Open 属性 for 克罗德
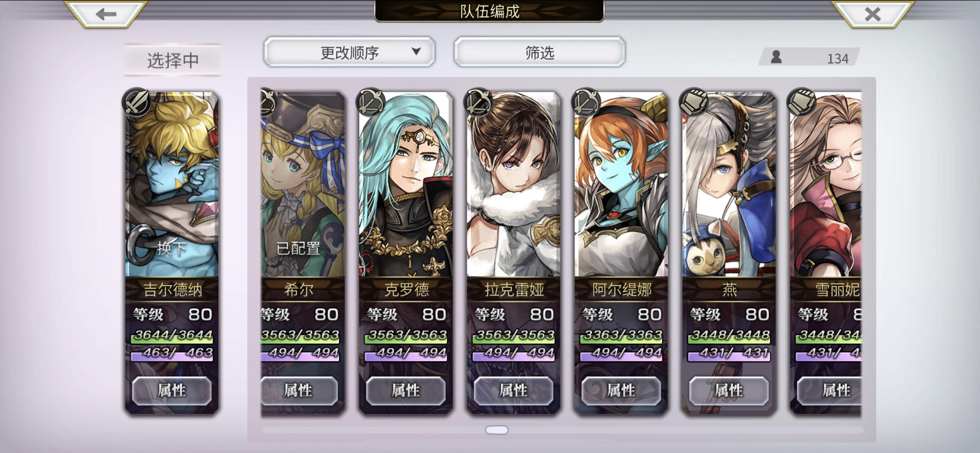The width and height of the screenshot is (980, 453). [x=405, y=391]
